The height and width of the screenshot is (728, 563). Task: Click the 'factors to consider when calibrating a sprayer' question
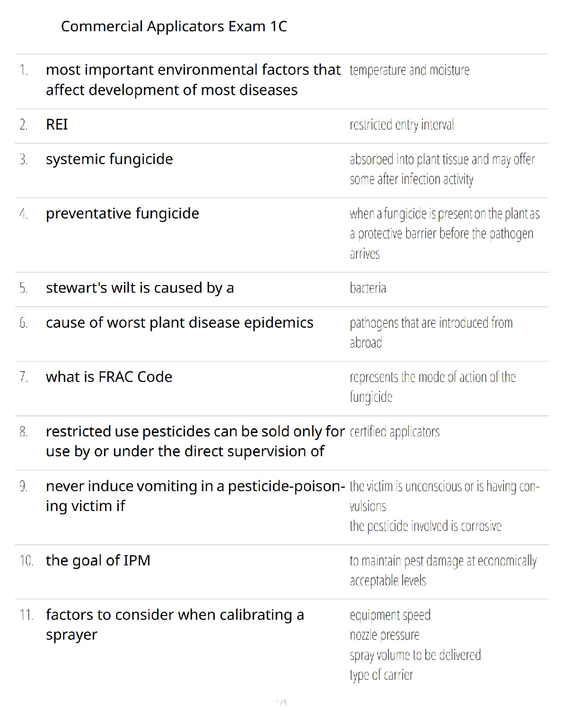point(175,624)
